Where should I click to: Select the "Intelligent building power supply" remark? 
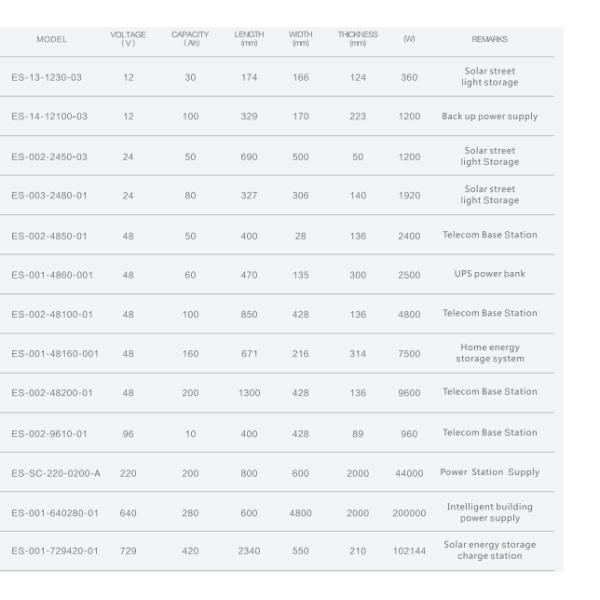tap(490, 511)
